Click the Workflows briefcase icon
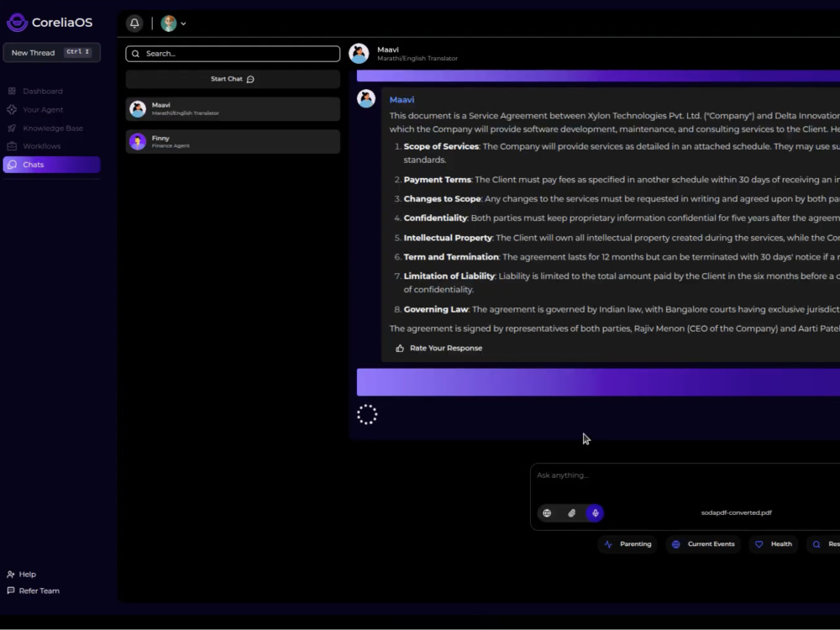 (12, 146)
